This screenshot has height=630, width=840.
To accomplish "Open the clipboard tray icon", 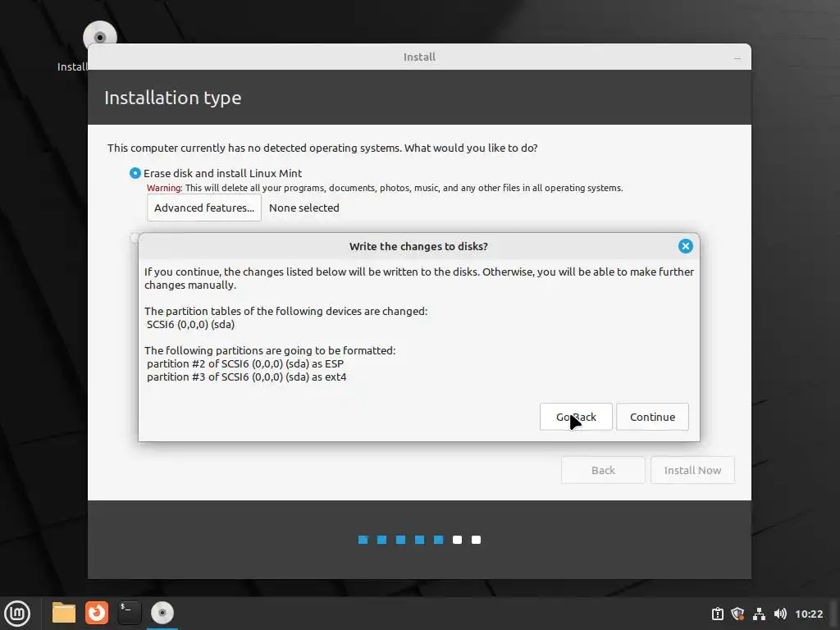I will point(717,614).
